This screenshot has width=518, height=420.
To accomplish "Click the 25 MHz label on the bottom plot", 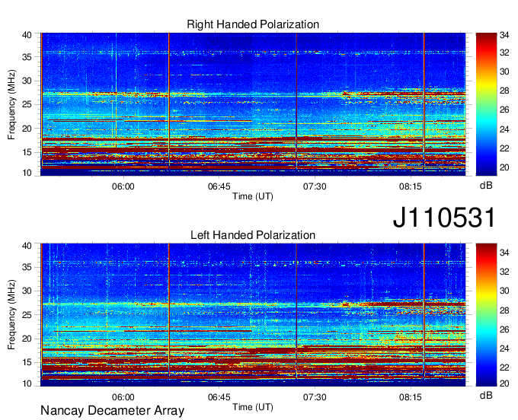I will tap(27, 315).
